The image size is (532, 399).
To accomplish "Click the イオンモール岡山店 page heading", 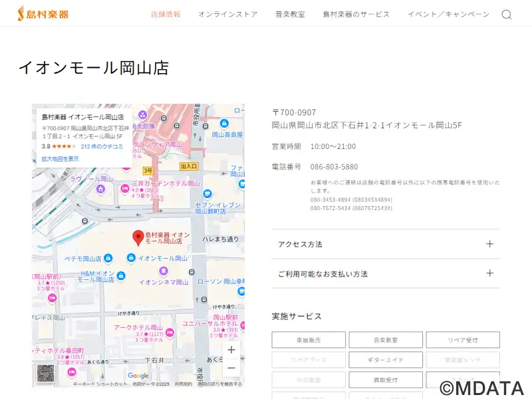I will (x=94, y=68).
